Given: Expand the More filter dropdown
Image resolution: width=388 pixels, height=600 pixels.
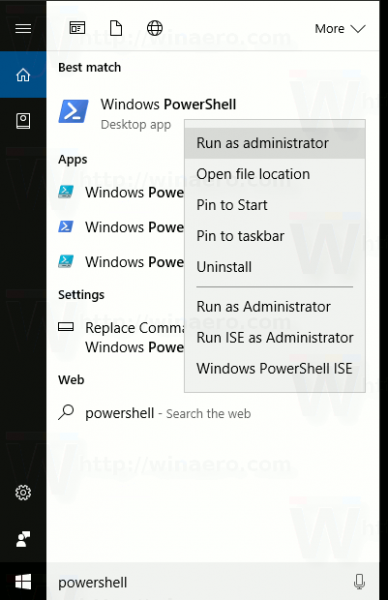Looking at the screenshot, I should coord(340,28).
